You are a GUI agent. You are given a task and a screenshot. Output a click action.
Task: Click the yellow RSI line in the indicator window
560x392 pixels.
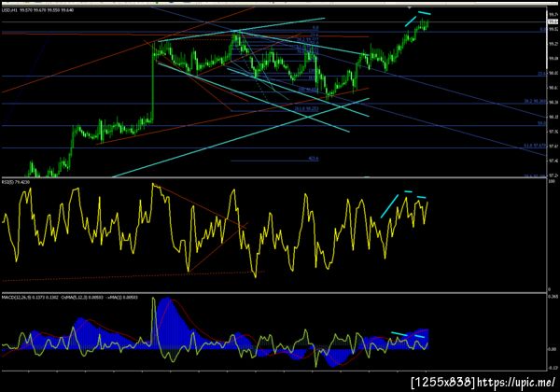coord(215,229)
